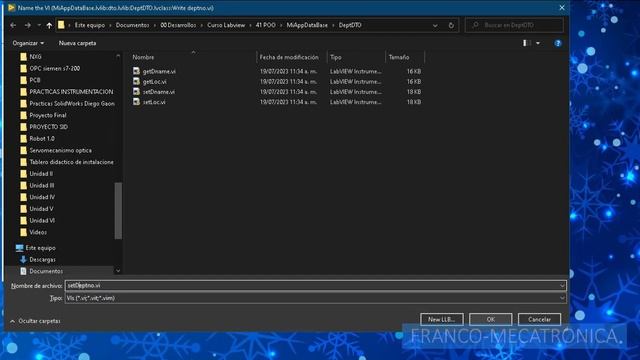The image size is (640, 360).
Task: Refresh the DeptDTO folder view
Action: 451,25
